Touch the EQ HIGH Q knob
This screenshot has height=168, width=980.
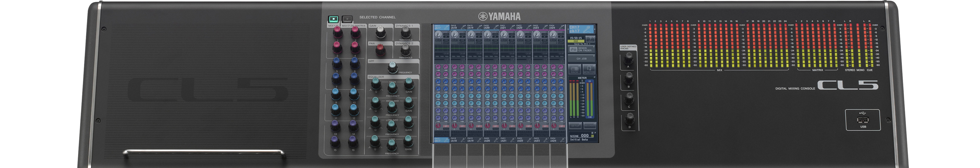376,83
